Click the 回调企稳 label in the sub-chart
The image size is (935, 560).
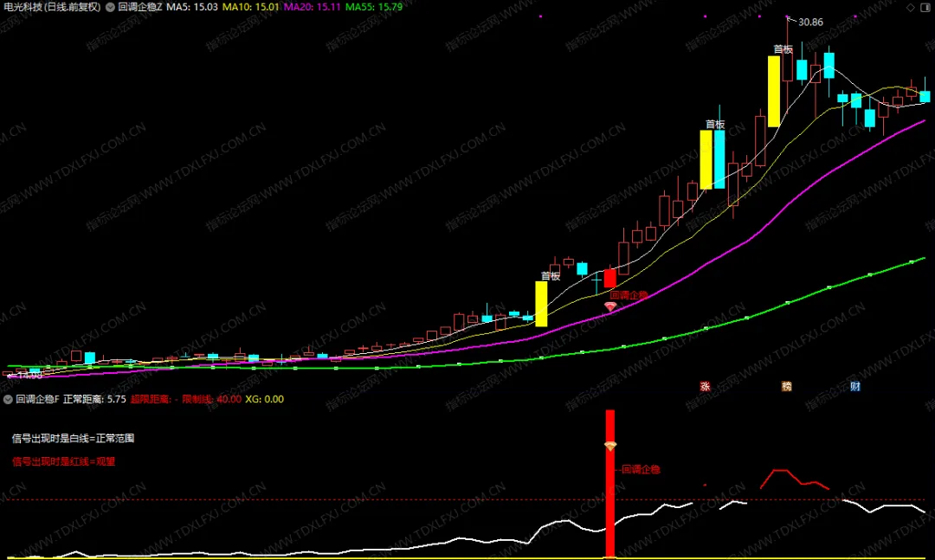coord(641,469)
